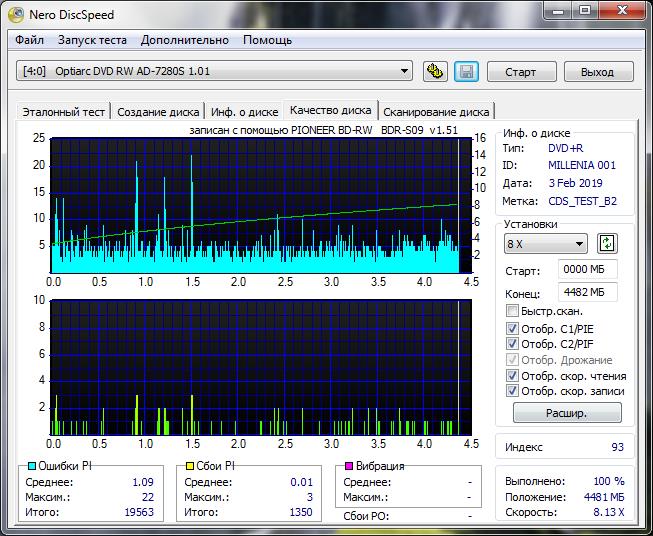
Task: Click the save results floppy disk icon
Action: 465,71
